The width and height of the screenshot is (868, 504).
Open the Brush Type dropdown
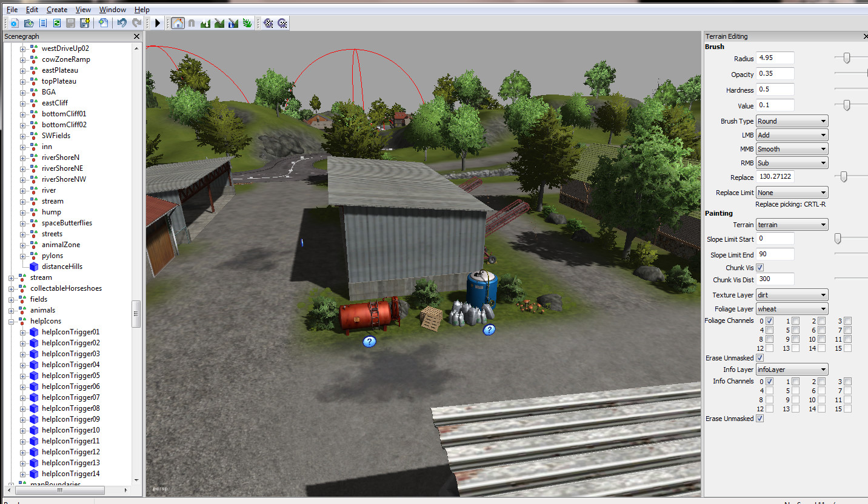tap(792, 121)
